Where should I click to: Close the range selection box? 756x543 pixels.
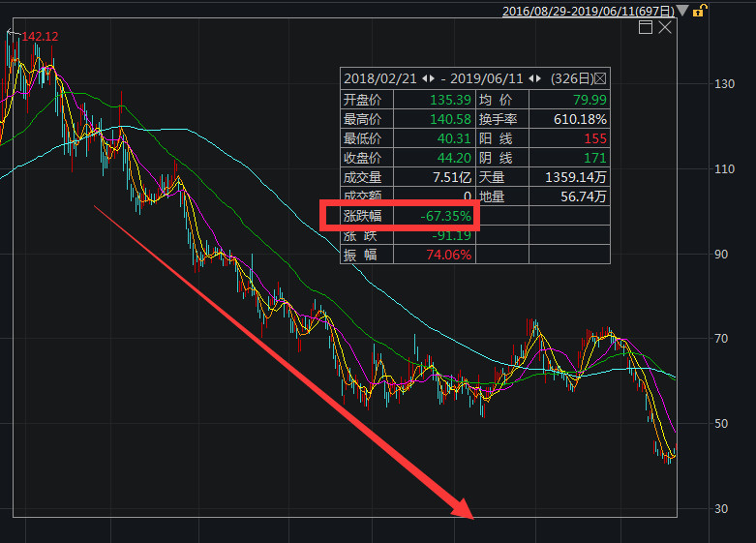(665, 28)
